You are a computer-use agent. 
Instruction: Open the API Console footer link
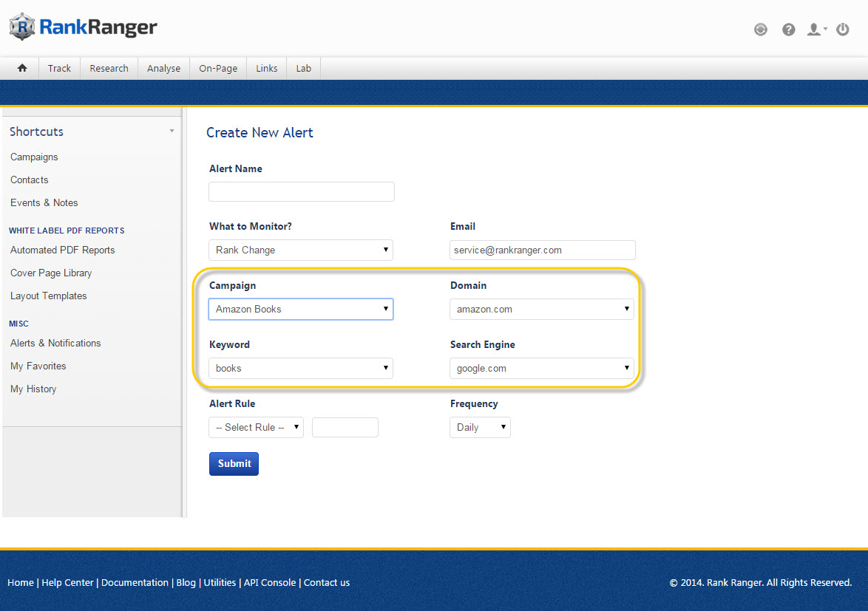tap(269, 582)
